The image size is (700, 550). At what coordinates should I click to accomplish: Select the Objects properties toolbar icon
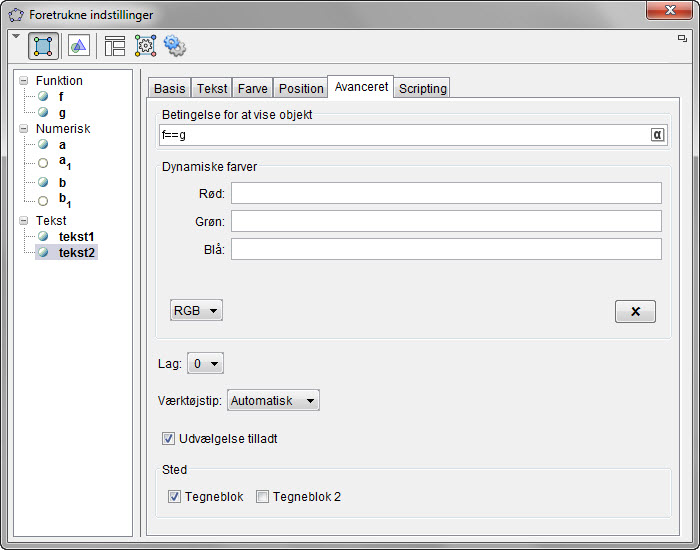(43, 46)
